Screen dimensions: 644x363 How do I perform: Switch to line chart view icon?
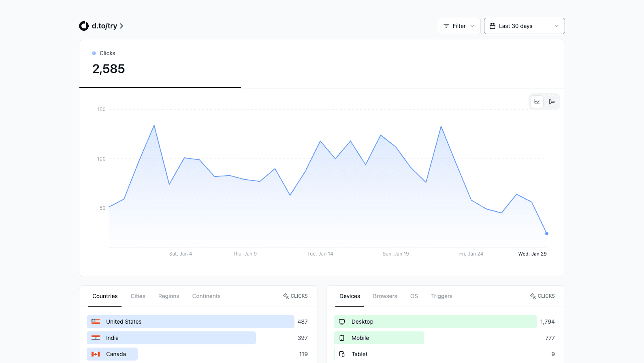point(537,102)
